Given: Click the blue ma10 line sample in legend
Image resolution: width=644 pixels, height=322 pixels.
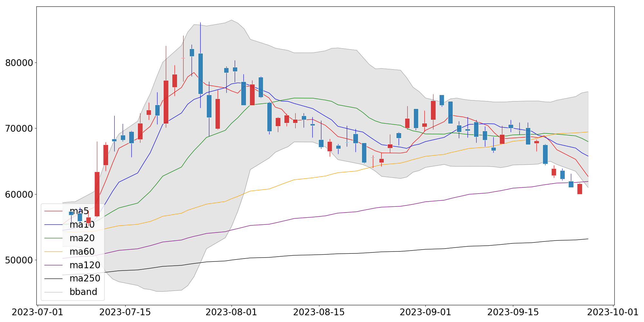Looking at the screenshot, I should tap(53, 225).
